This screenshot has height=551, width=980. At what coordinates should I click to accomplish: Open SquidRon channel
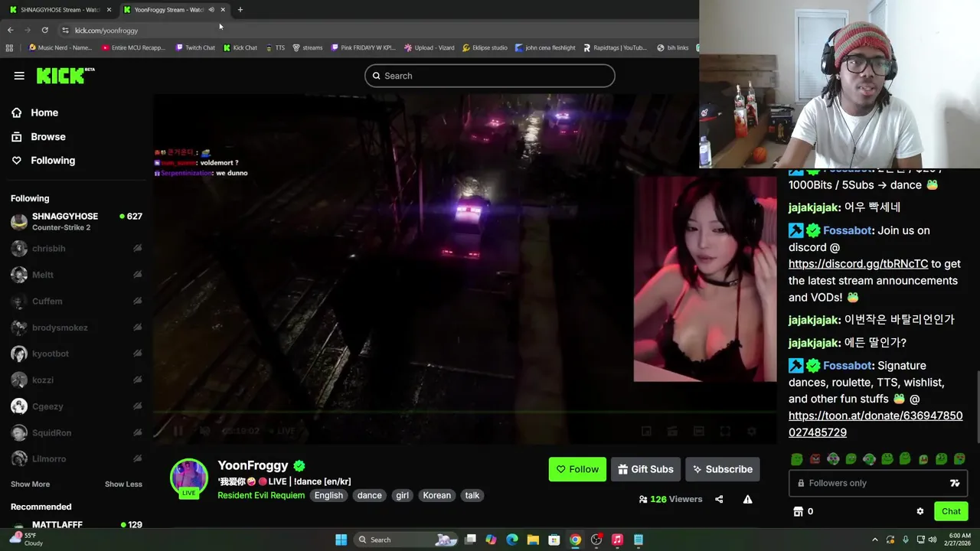click(77, 432)
